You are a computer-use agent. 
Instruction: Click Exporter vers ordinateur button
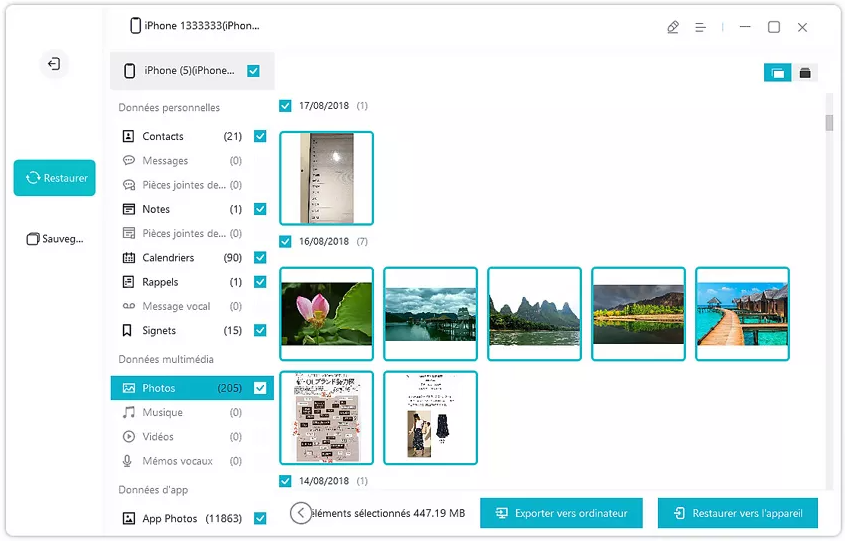point(561,513)
